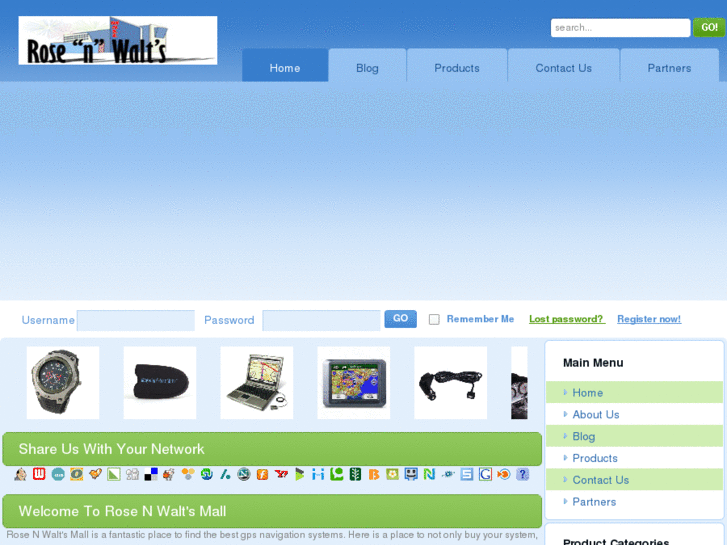Image resolution: width=727 pixels, height=545 pixels.
Task: Click the small blue eye share icon
Action: point(448,474)
